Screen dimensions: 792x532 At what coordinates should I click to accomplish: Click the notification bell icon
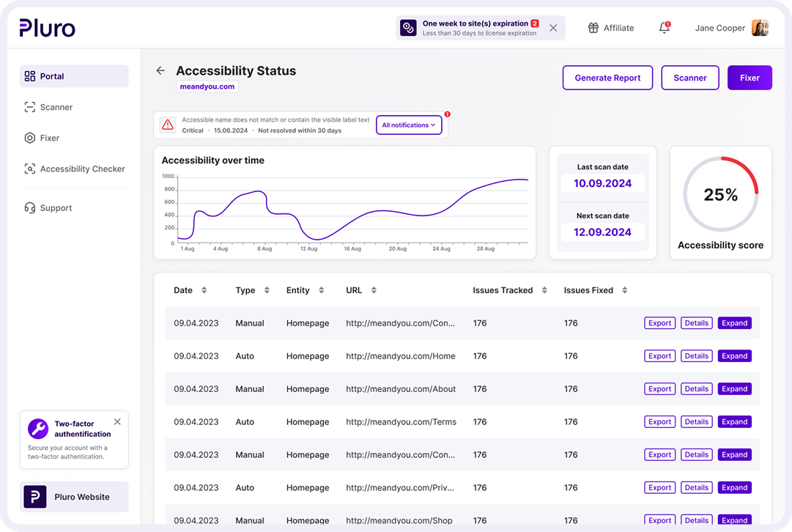(665, 28)
